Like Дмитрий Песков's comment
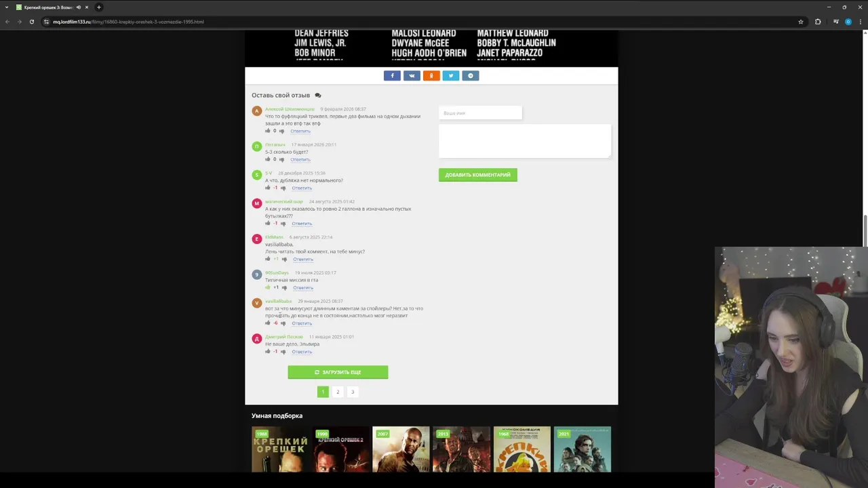868x488 pixels. pyautogui.click(x=268, y=351)
